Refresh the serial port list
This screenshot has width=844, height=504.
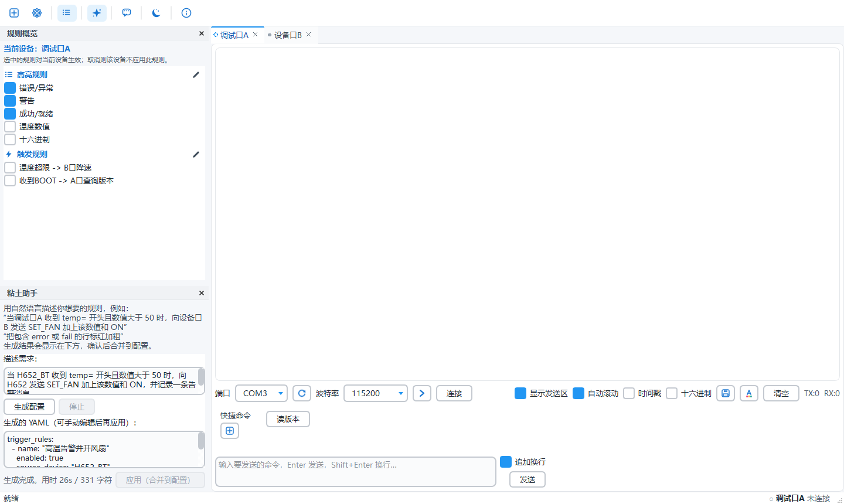(302, 393)
